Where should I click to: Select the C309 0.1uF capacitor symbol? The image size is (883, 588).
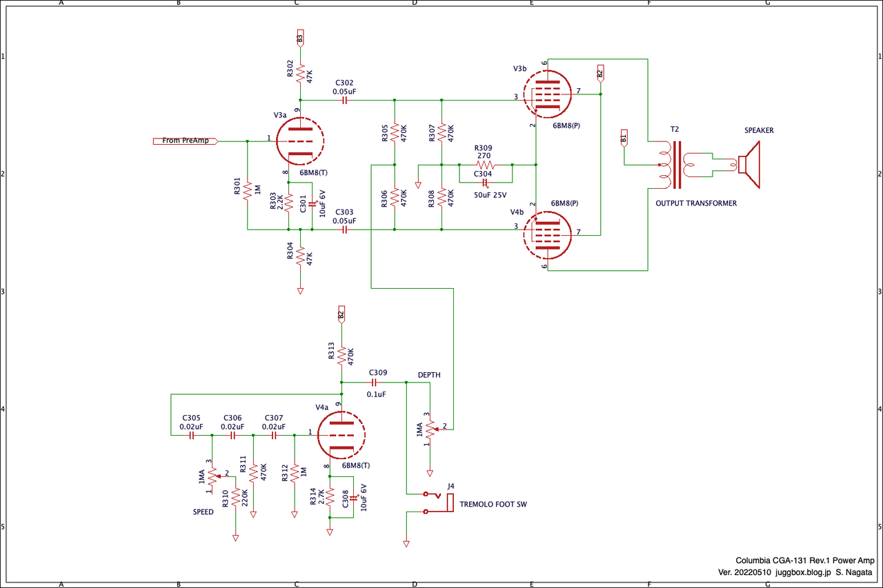[x=373, y=382]
